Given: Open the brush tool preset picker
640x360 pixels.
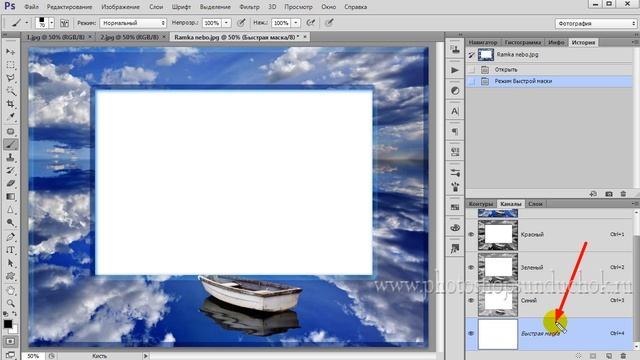Looking at the screenshot, I should pos(19,23).
